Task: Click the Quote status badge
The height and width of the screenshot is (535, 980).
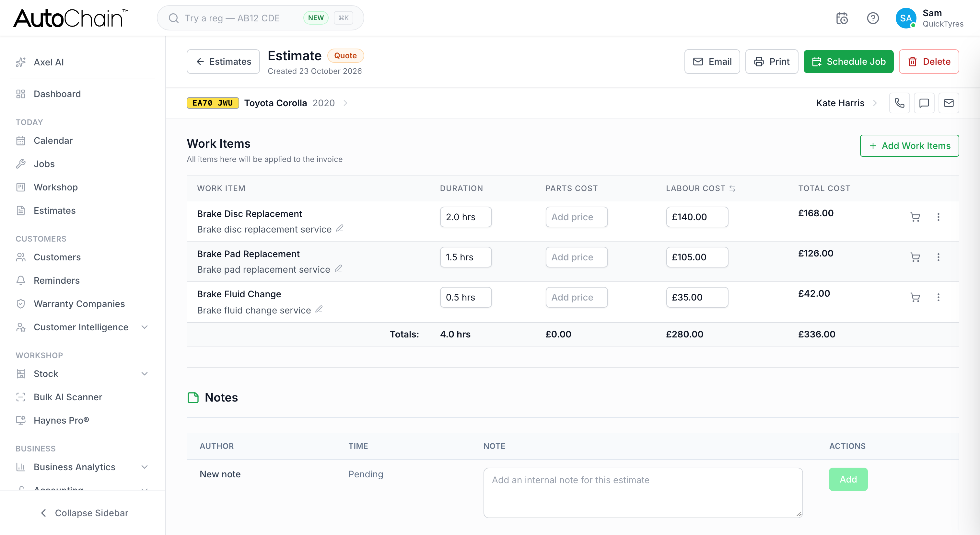Action: pyautogui.click(x=345, y=55)
